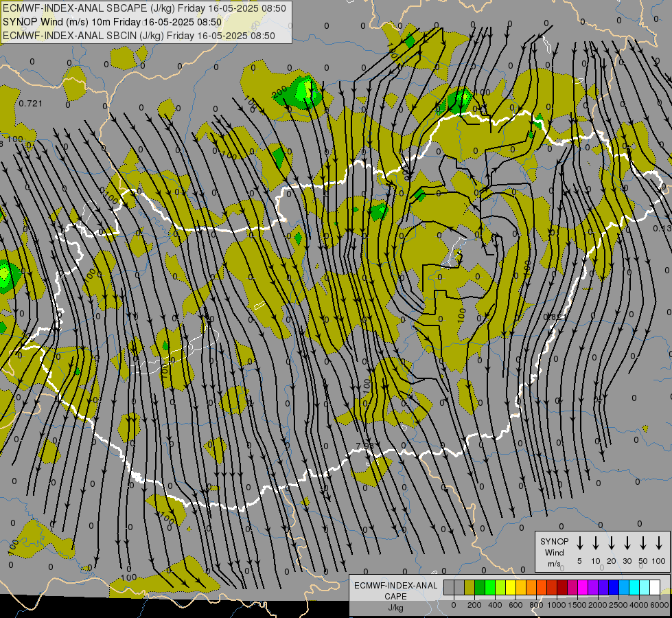The height and width of the screenshot is (618, 672).
Task: Pick the pure yellow CAPE legend swatch
Action: pyautogui.click(x=511, y=587)
